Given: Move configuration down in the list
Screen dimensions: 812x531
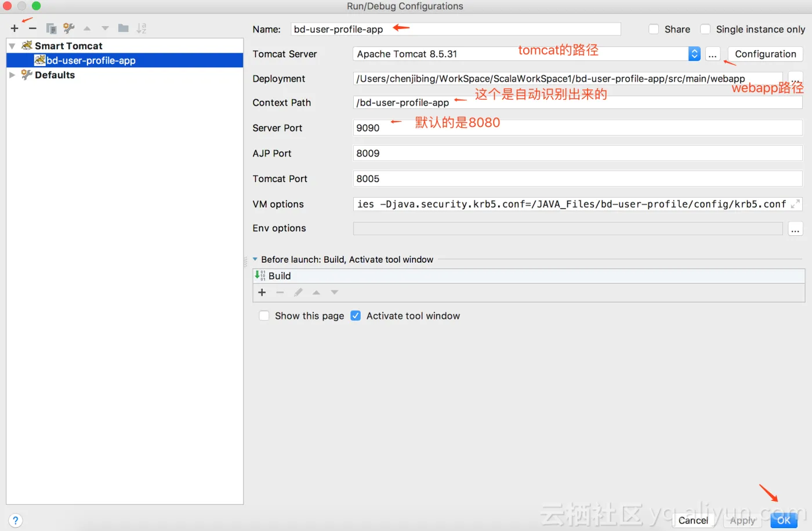Looking at the screenshot, I should (x=105, y=28).
